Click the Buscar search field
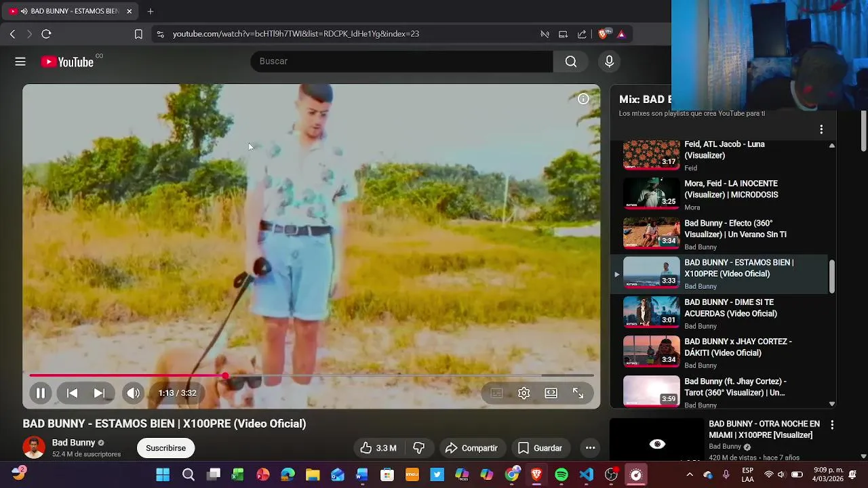This screenshot has height=488, width=868. click(x=402, y=62)
